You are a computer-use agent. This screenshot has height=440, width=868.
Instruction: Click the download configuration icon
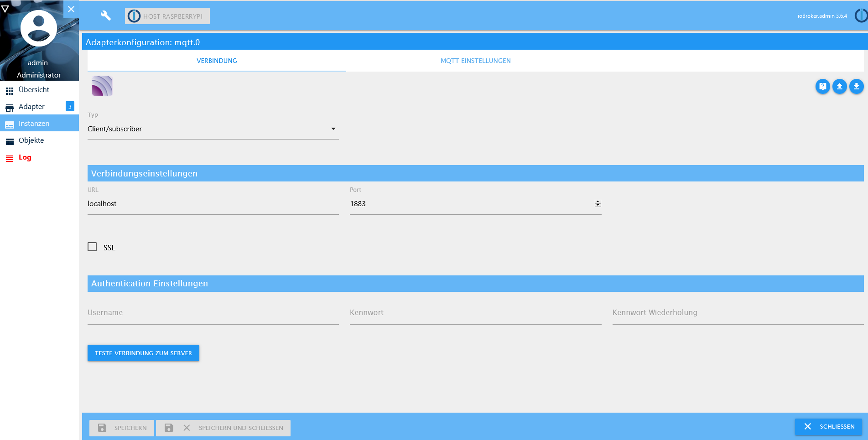point(856,86)
